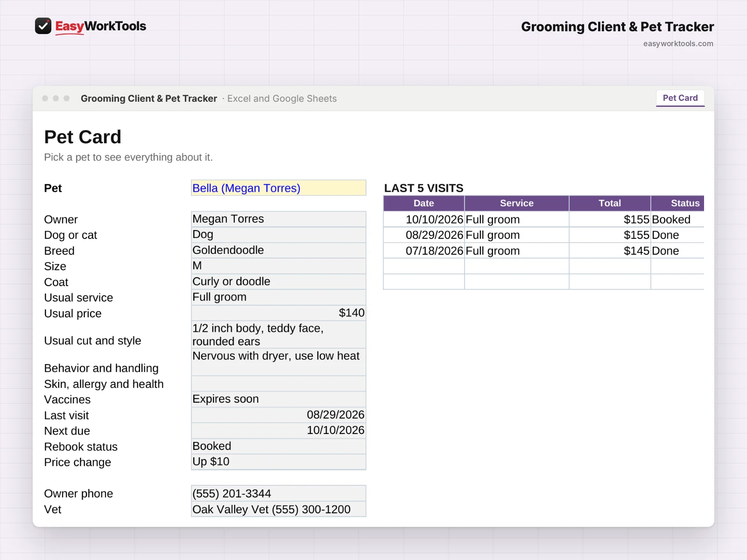
Task: Click the Service column header
Action: pos(517,203)
